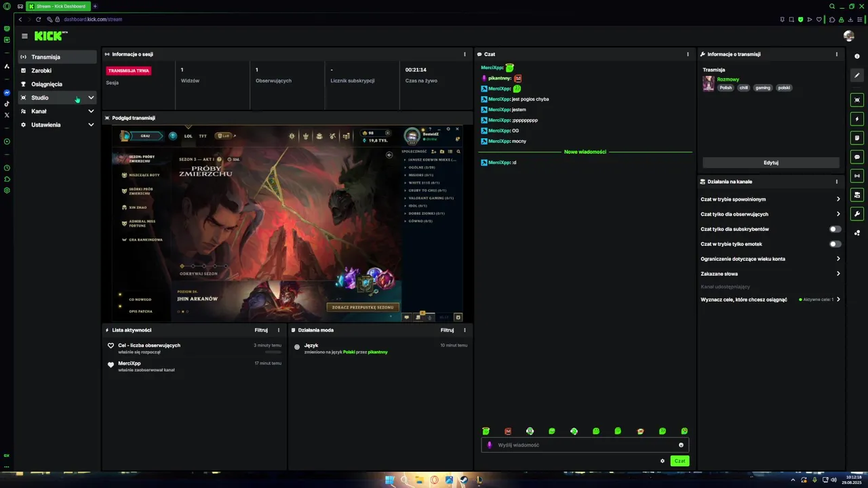Screen dimensions: 868x488
Task: Select Transmisja in the left menu
Action: (x=58, y=57)
